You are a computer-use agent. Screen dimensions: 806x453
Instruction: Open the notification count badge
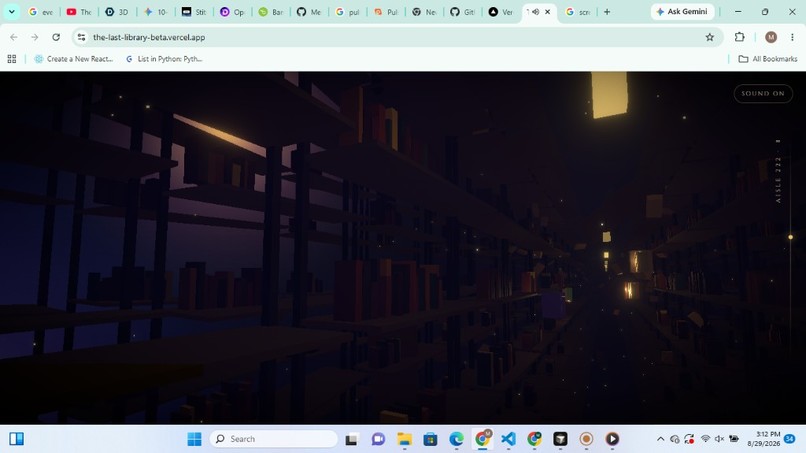(x=790, y=439)
